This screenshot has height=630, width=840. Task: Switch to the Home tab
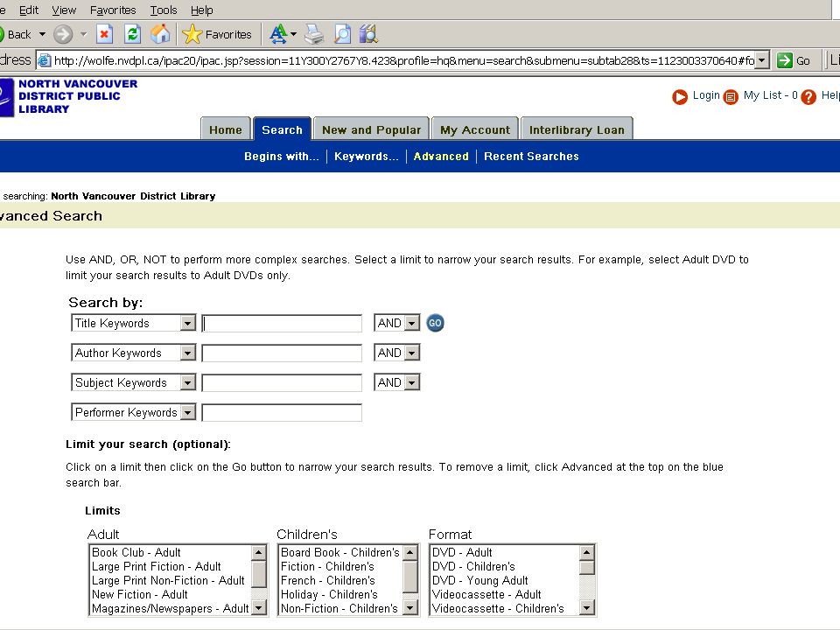pyautogui.click(x=226, y=129)
